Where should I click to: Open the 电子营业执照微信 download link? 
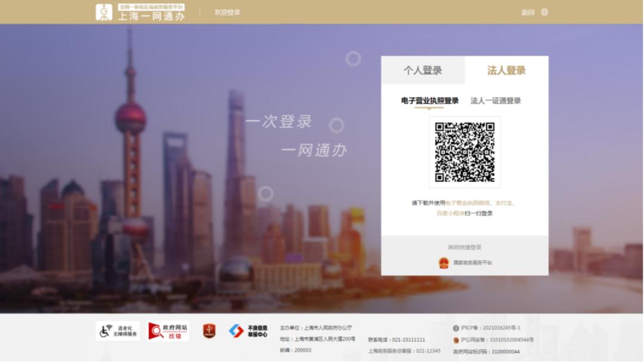point(468,202)
